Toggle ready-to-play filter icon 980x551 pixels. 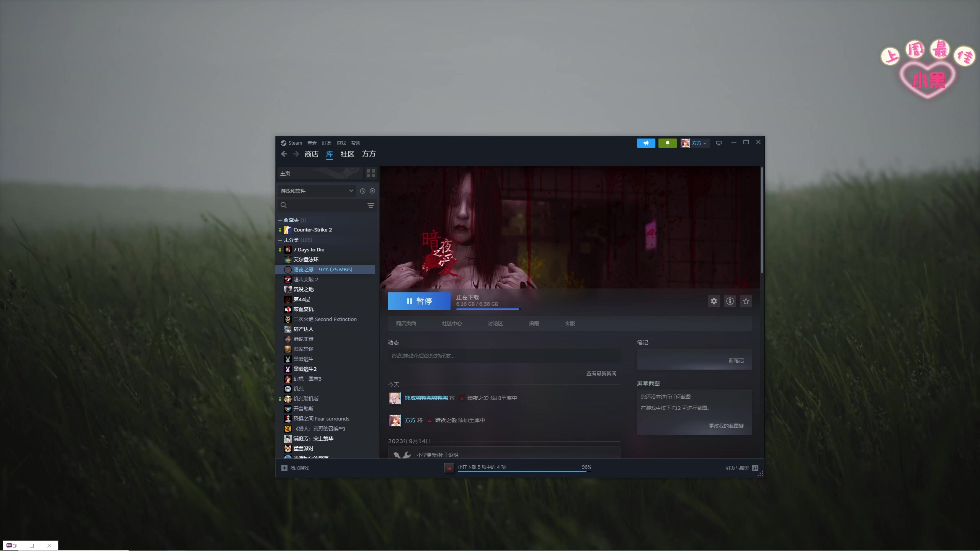click(x=372, y=191)
